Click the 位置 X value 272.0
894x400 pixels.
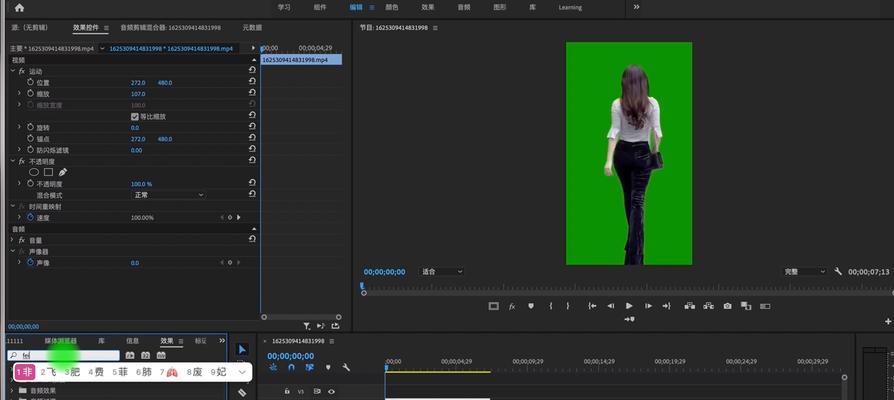coord(138,83)
